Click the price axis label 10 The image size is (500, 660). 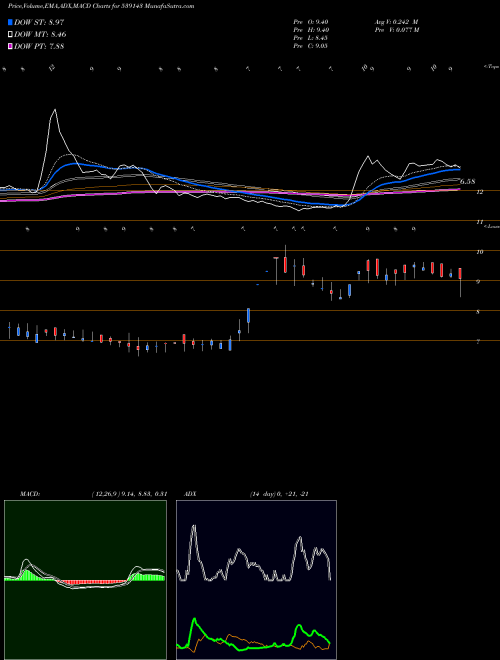coord(479,252)
